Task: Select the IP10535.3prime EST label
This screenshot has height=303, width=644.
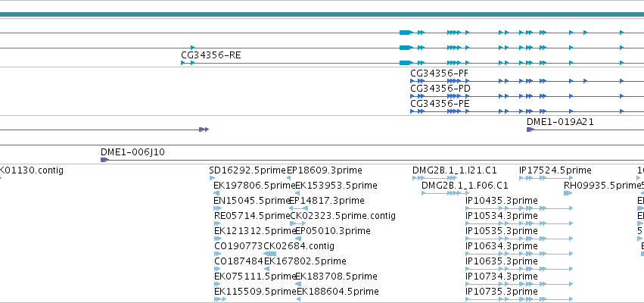Action: point(502,232)
